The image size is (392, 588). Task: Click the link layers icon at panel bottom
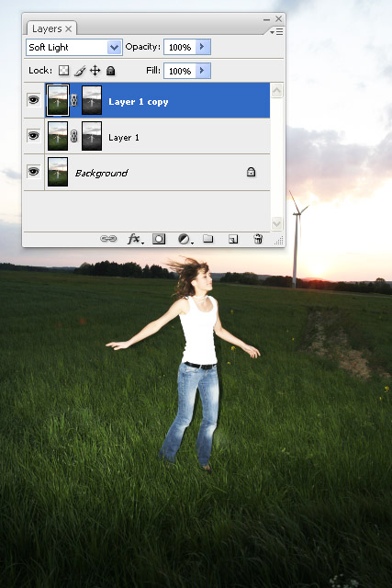pyautogui.click(x=108, y=239)
